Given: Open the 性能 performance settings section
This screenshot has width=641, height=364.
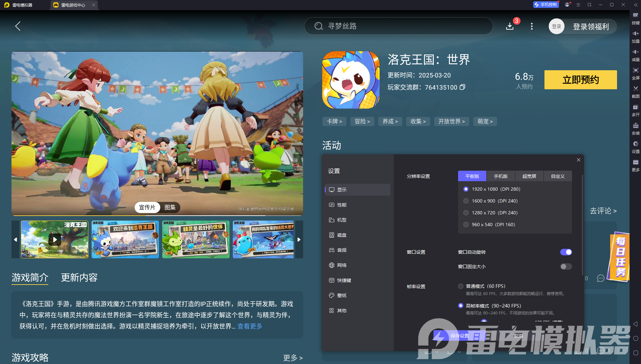Looking at the screenshot, I should [x=342, y=204].
